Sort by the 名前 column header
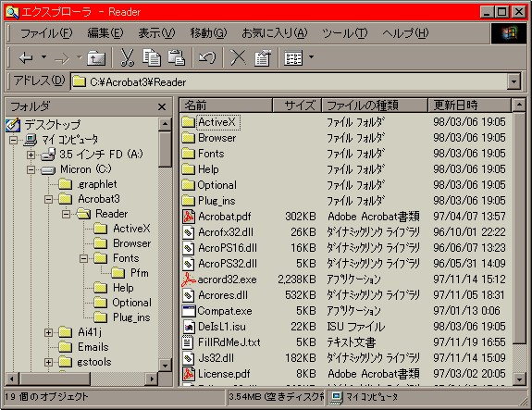Image resolution: width=532 pixels, height=410 pixels. point(226,106)
